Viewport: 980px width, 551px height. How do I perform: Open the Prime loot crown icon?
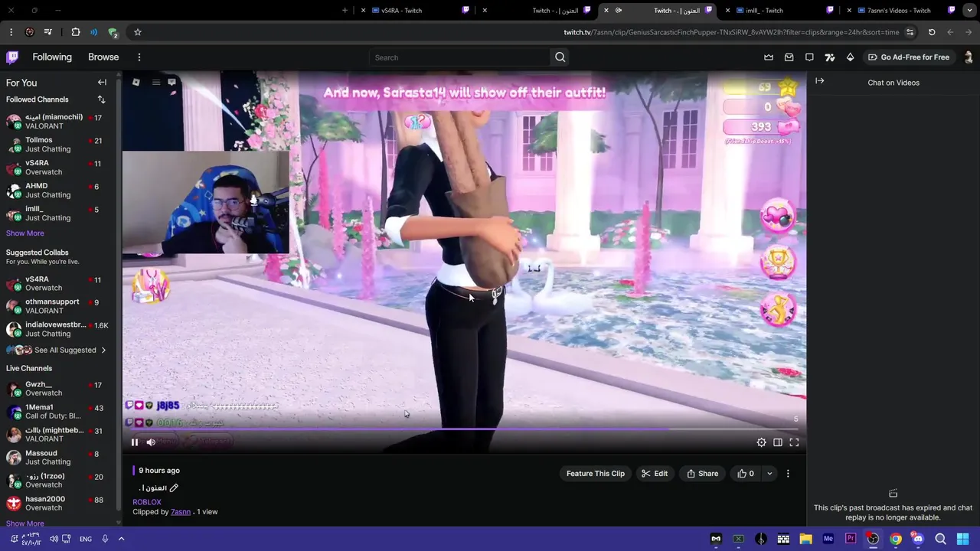click(769, 57)
